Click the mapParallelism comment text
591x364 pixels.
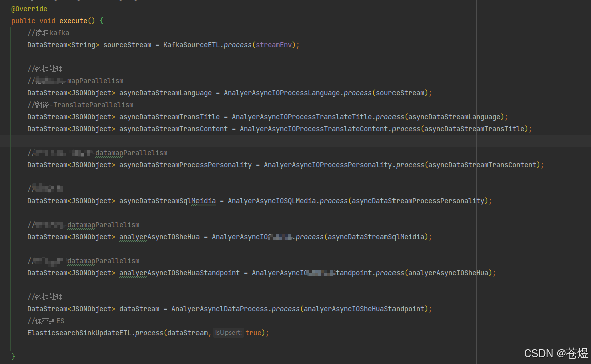pos(95,81)
